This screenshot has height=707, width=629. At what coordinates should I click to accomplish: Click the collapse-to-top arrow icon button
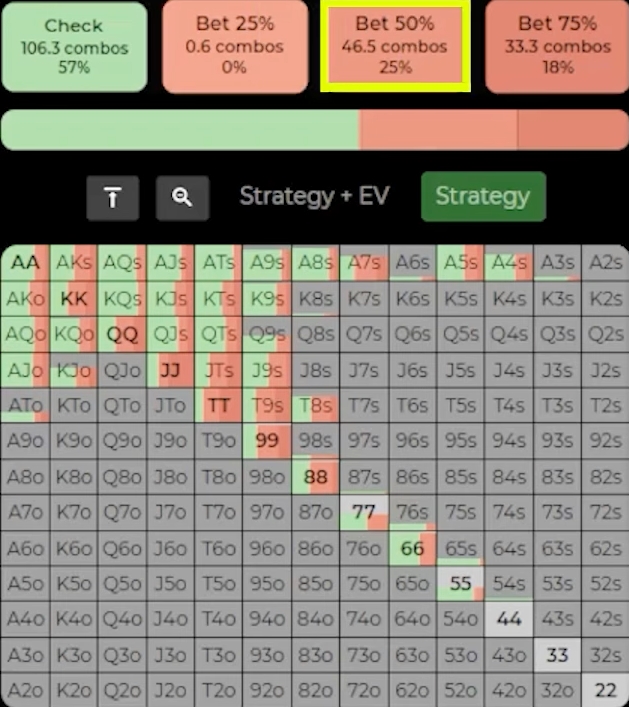tap(112, 197)
